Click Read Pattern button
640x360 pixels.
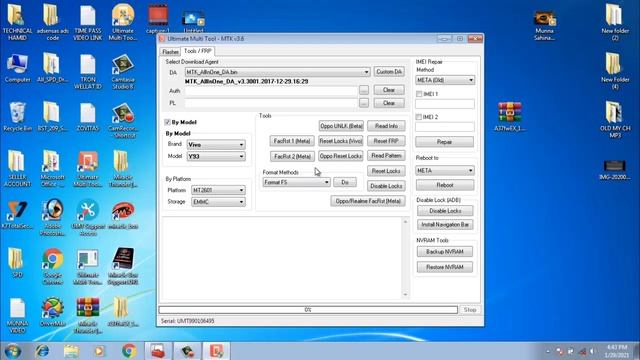386,156
